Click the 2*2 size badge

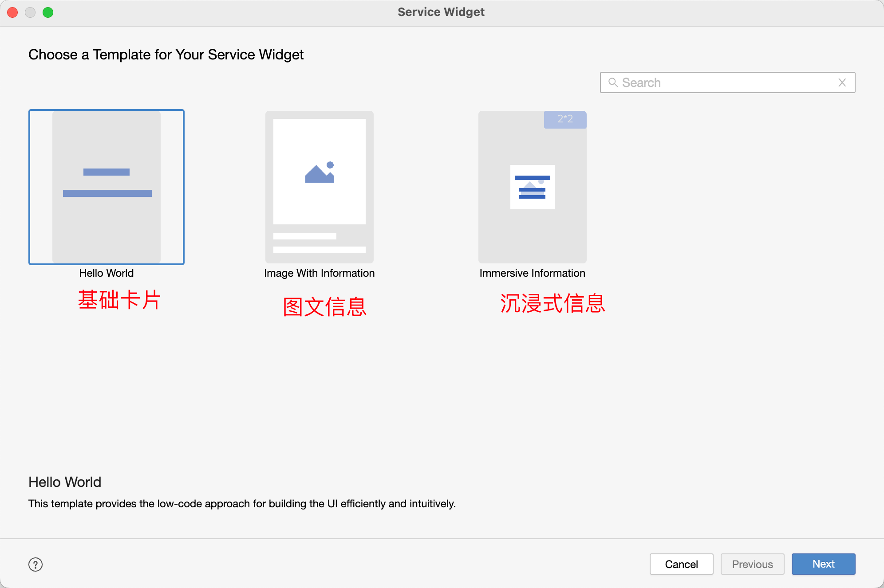(x=565, y=119)
